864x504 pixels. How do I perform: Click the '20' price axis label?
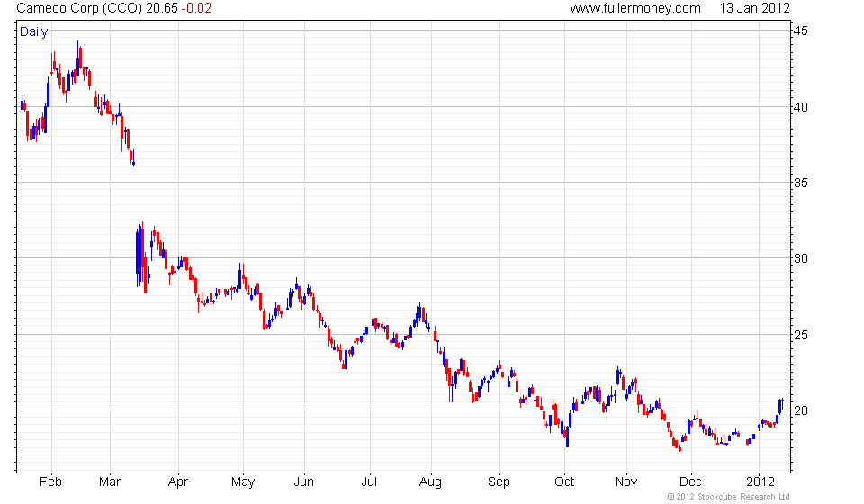click(801, 410)
